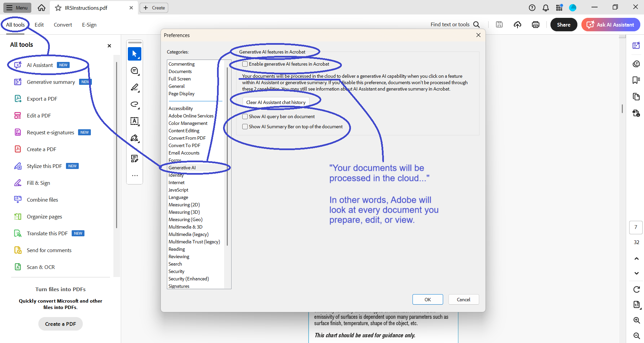
Task: Click Find text or tools search
Action: click(x=455, y=25)
